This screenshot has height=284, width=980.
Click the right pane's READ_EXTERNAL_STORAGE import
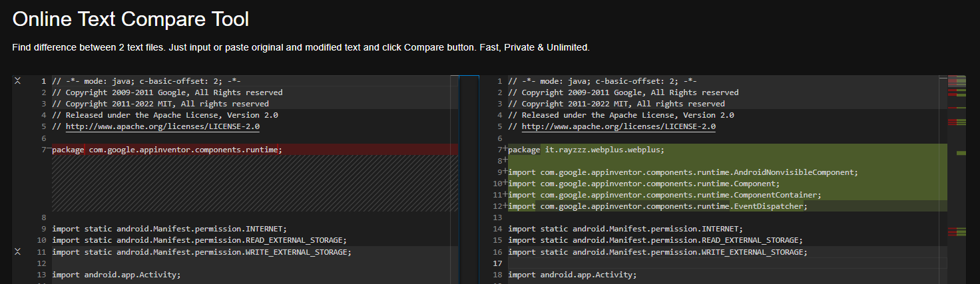(x=655, y=240)
